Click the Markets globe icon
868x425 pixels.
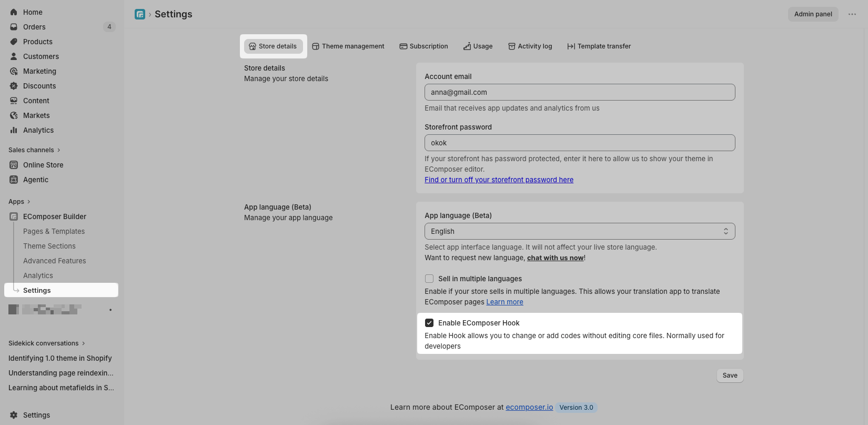tap(14, 115)
